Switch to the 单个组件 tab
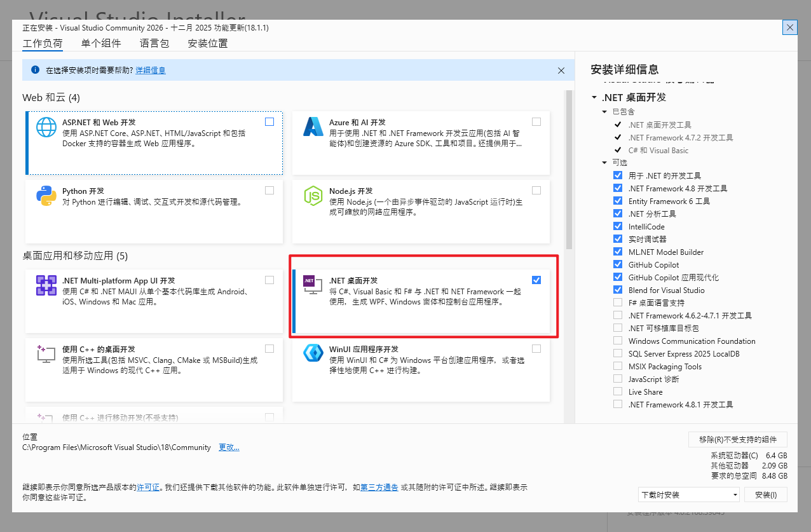 click(100, 43)
